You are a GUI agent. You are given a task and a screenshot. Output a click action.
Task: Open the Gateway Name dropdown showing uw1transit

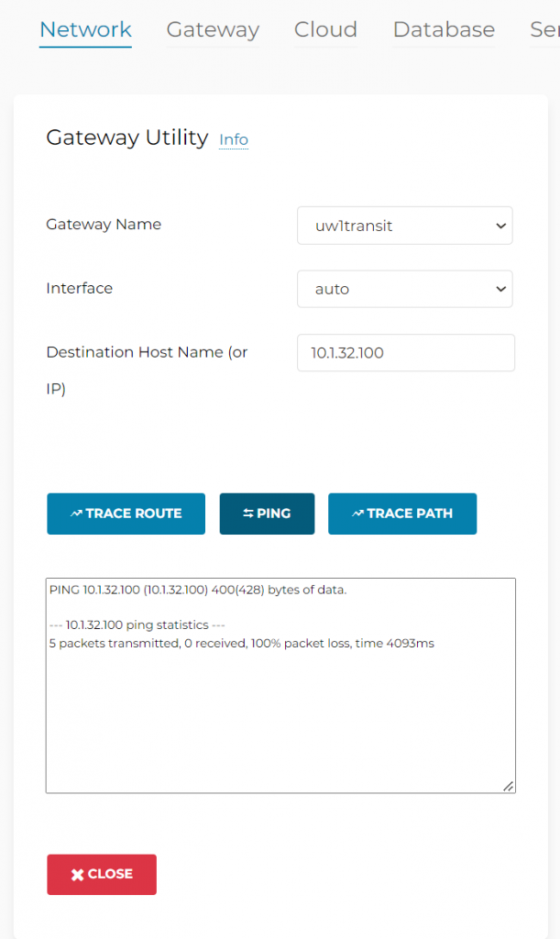[x=405, y=226]
